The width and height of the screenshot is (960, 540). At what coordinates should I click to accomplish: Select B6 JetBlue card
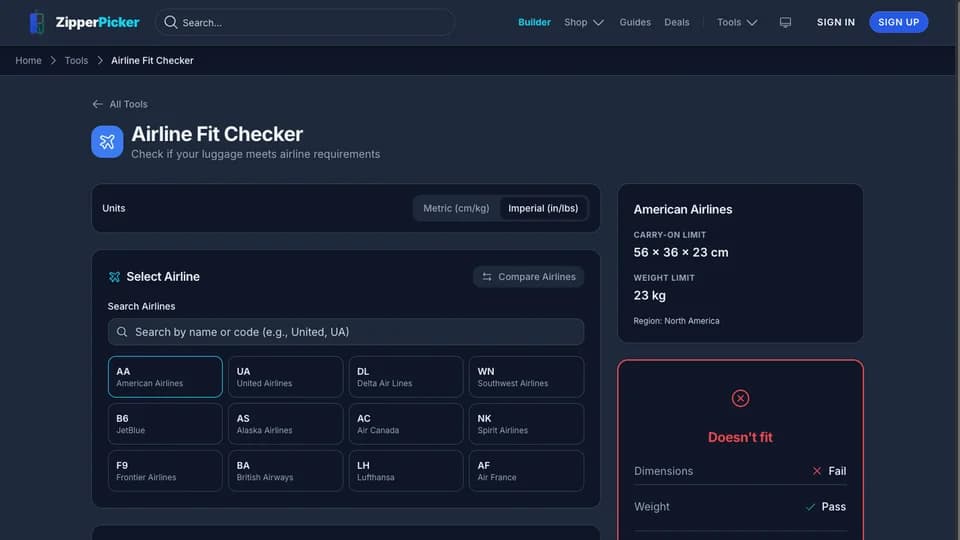[165, 424]
